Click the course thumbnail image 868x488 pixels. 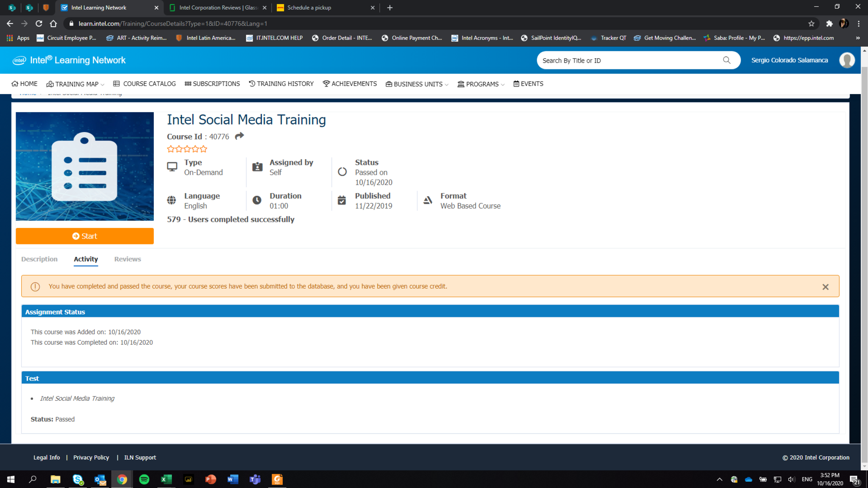point(85,166)
